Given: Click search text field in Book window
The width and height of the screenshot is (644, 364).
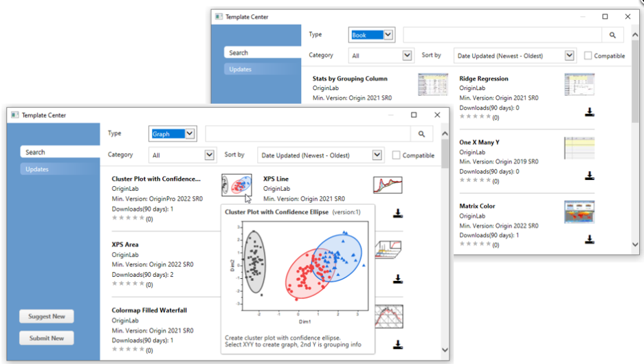Looking at the screenshot, I should (502, 35).
